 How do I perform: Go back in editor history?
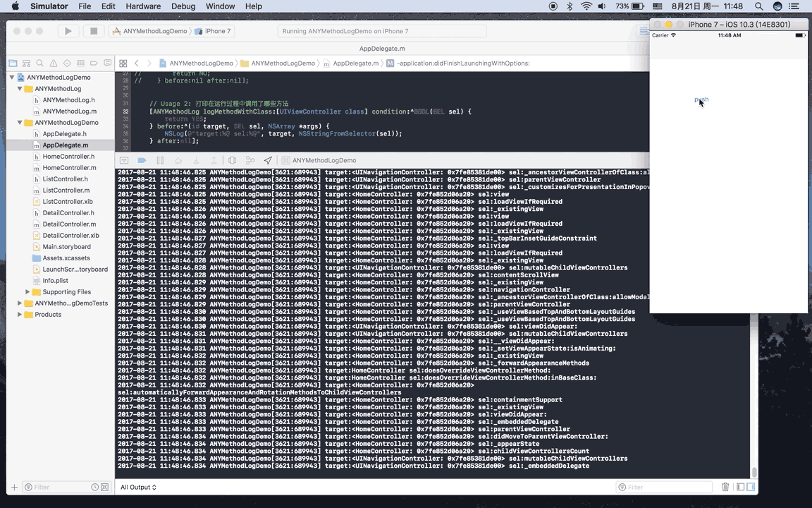tap(137, 64)
